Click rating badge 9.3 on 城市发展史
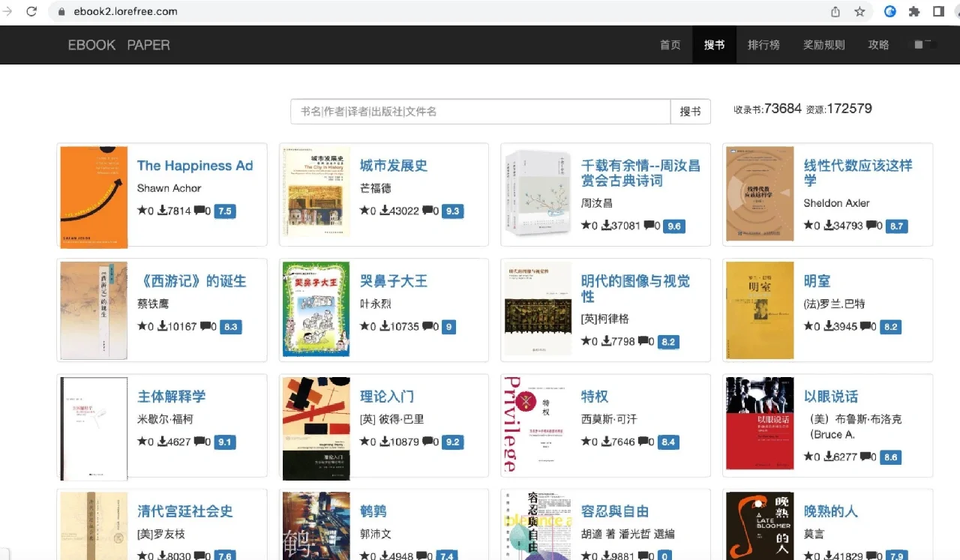Image resolution: width=960 pixels, height=560 pixels. pyautogui.click(x=452, y=211)
